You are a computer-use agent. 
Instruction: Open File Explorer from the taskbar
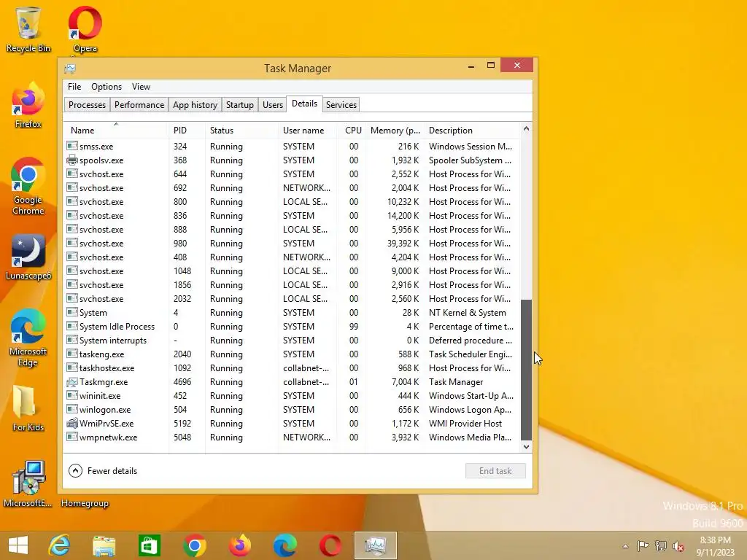[x=104, y=545]
